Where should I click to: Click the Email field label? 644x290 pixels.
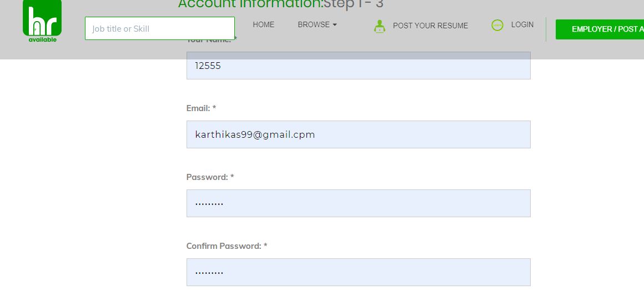pos(201,108)
